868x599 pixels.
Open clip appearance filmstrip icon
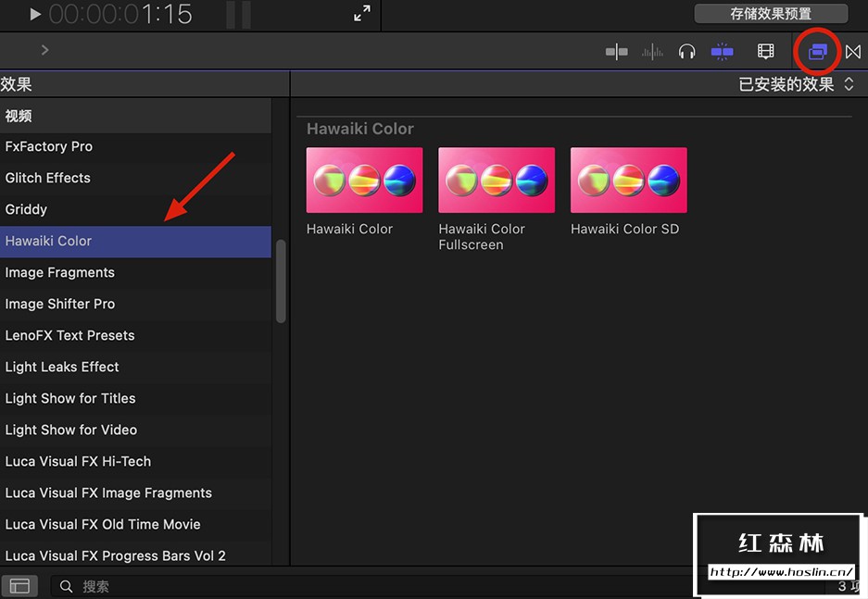765,52
